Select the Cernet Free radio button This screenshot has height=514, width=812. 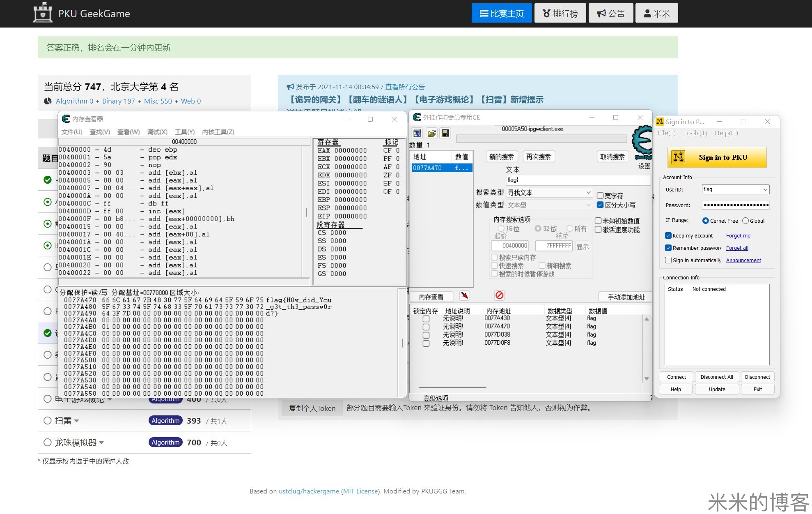coord(706,221)
